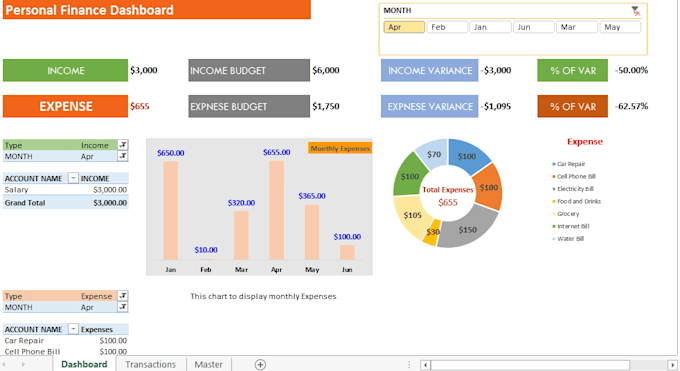
Task: Expand ACCOUNT NAME dropdown in expenses table
Action: click(x=73, y=329)
